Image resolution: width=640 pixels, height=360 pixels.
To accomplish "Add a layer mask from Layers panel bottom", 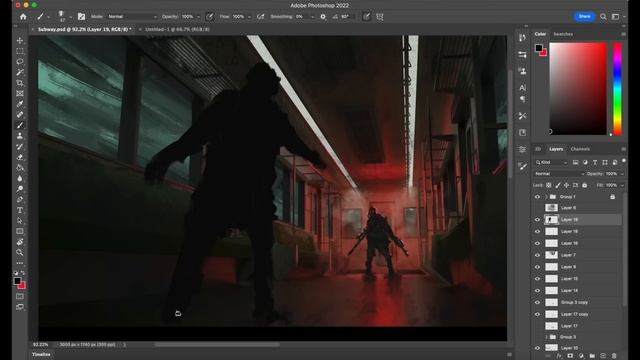I will pos(570,356).
